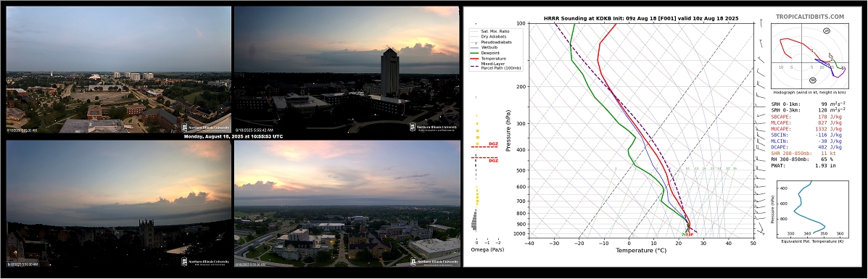Click the lower red DGZ label

pos(493,161)
